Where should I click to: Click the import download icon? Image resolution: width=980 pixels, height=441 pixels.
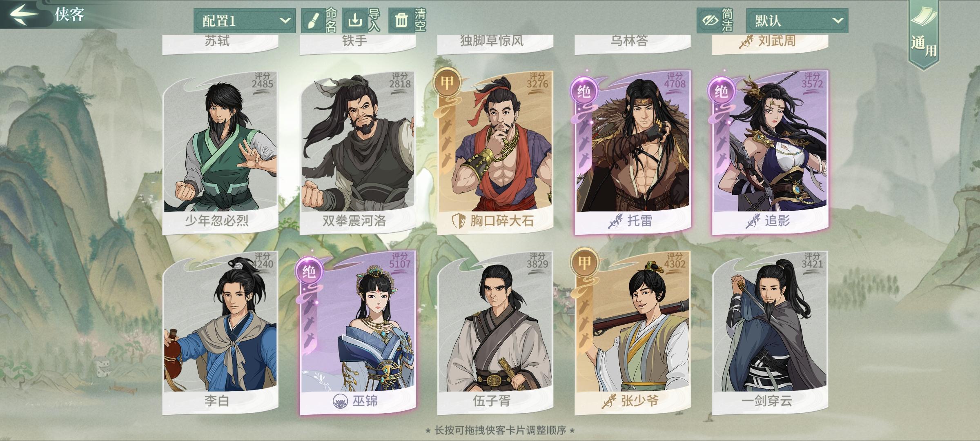click(x=354, y=20)
